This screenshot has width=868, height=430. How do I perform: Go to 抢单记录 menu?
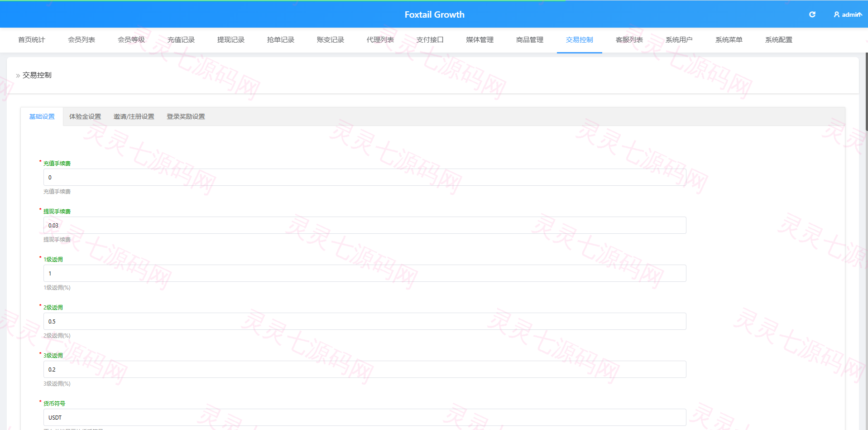click(x=281, y=40)
